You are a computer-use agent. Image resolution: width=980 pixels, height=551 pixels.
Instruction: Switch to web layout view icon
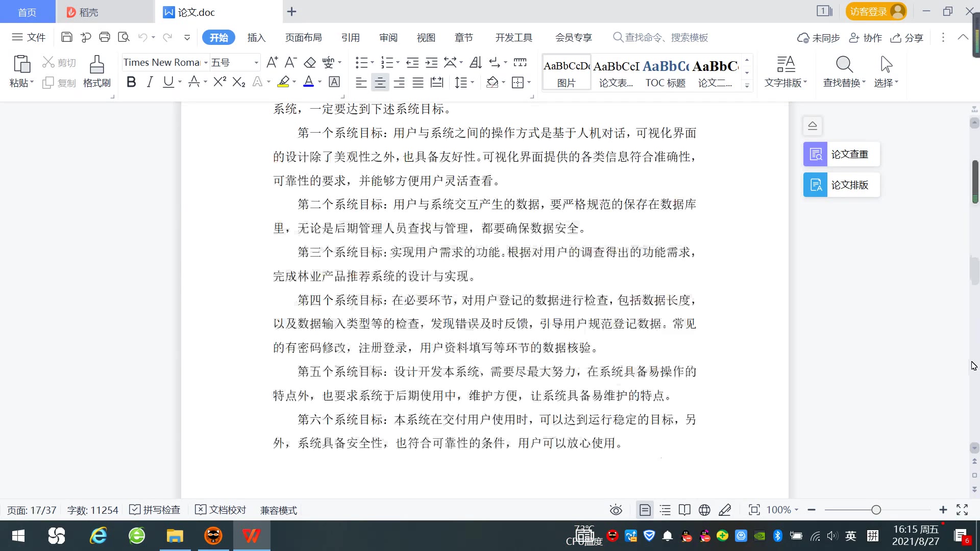click(704, 510)
